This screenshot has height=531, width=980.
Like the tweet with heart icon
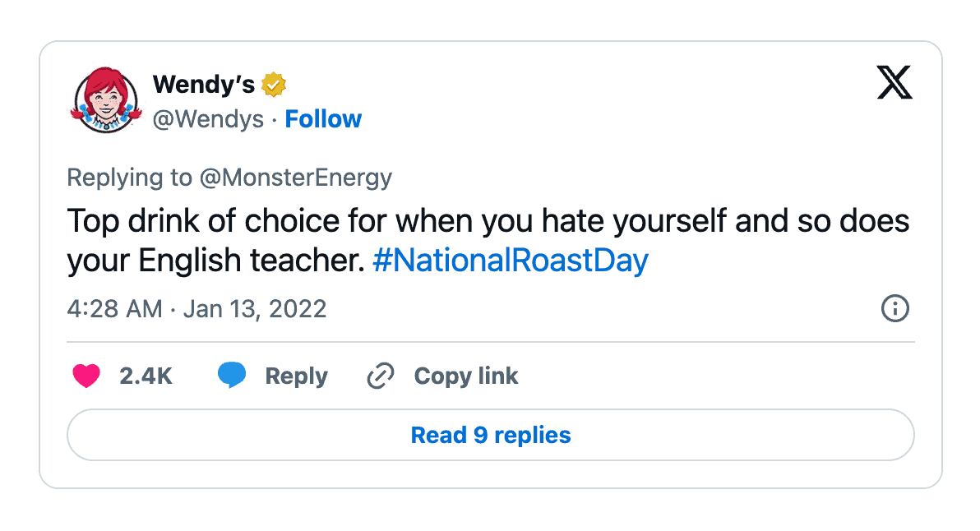(86, 376)
